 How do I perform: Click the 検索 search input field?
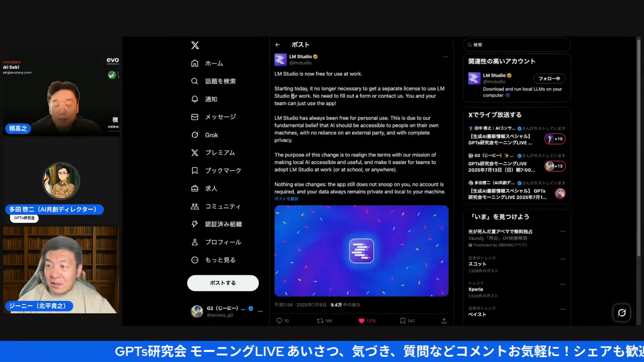pyautogui.click(x=517, y=45)
